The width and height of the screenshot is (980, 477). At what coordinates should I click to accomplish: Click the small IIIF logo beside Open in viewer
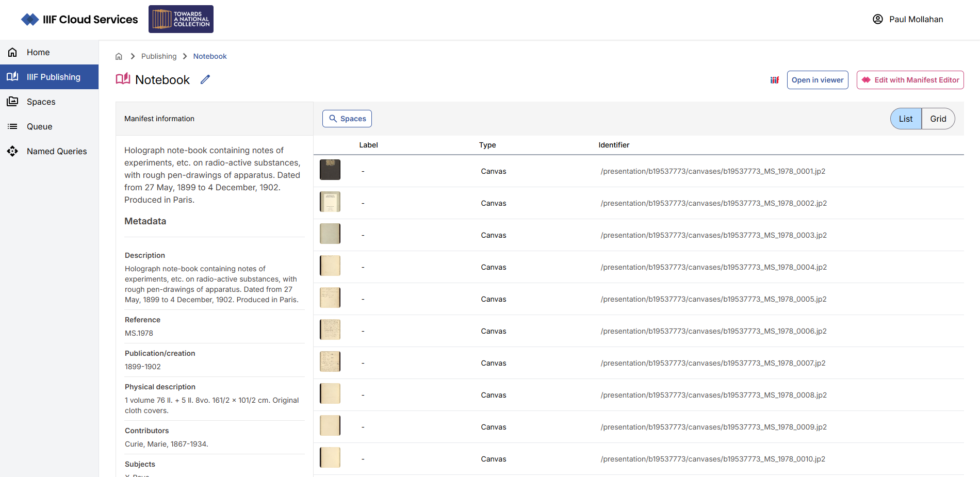tap(774, 80)
